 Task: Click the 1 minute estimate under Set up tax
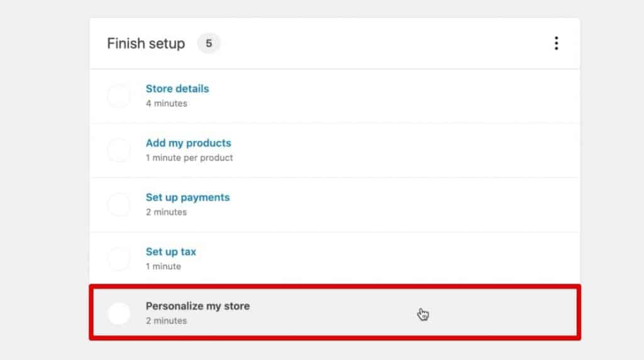(164, 266)
